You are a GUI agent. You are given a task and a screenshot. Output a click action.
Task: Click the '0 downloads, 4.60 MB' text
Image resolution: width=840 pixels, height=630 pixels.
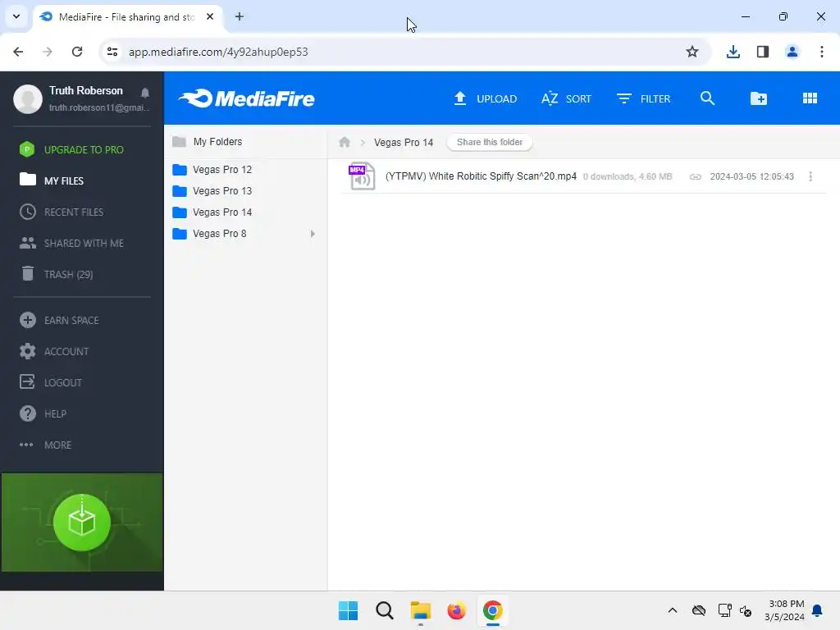pyautogui.click(x=628, y=177)
